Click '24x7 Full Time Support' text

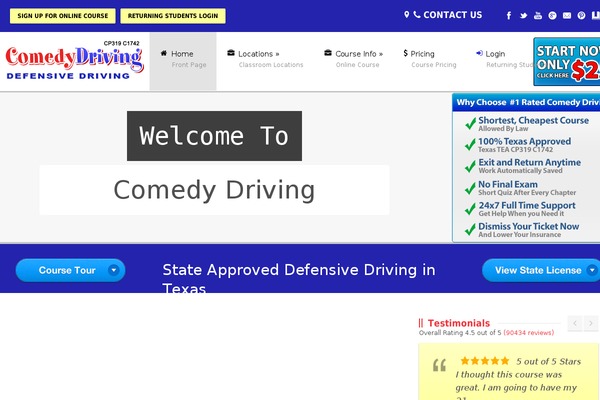(x=527, y=205)
